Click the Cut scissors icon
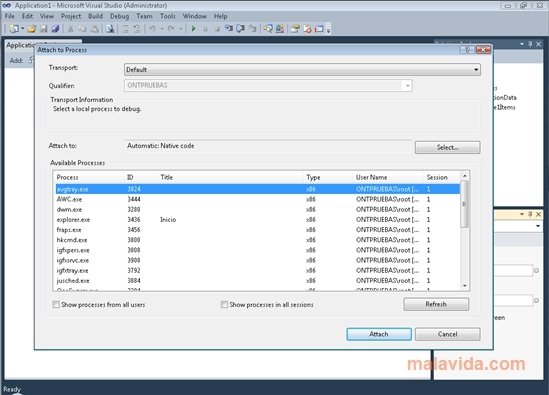549x395 pixels. [x=71, y=29]
